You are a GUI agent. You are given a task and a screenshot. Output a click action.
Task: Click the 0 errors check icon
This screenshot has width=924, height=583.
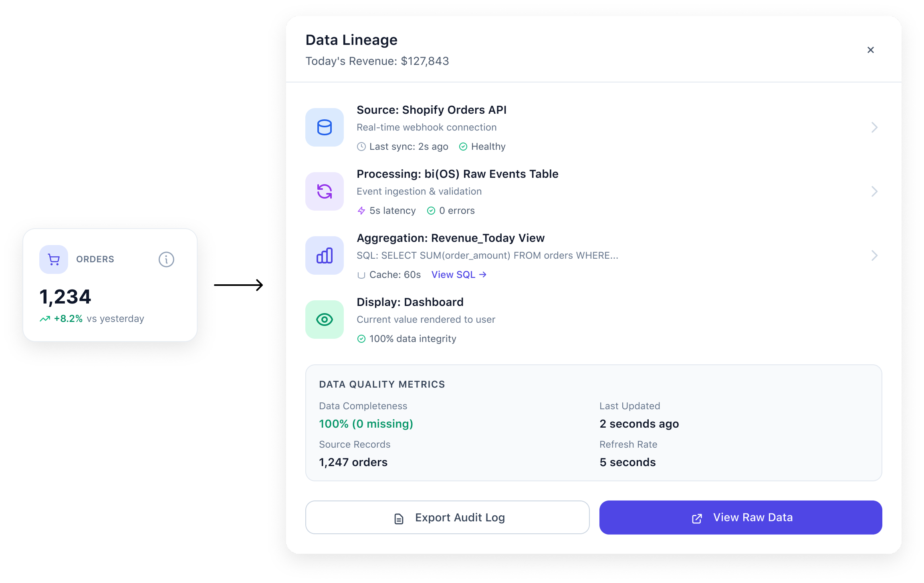(431, 211)
